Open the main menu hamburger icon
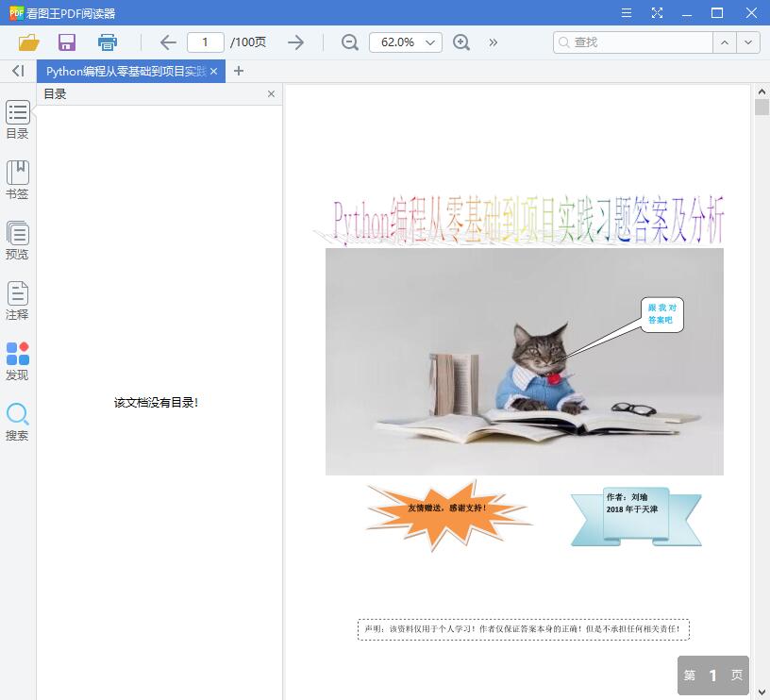Screen dimensions: 770x700 (x=627, y=13)
